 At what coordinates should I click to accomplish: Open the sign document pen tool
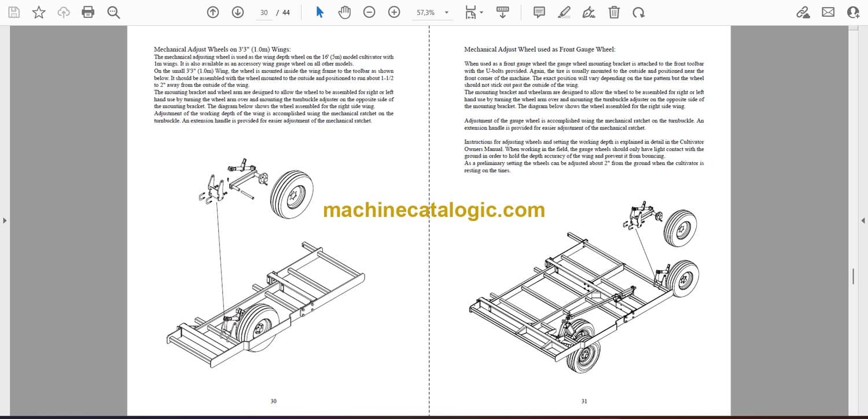(x=589, y=12)
